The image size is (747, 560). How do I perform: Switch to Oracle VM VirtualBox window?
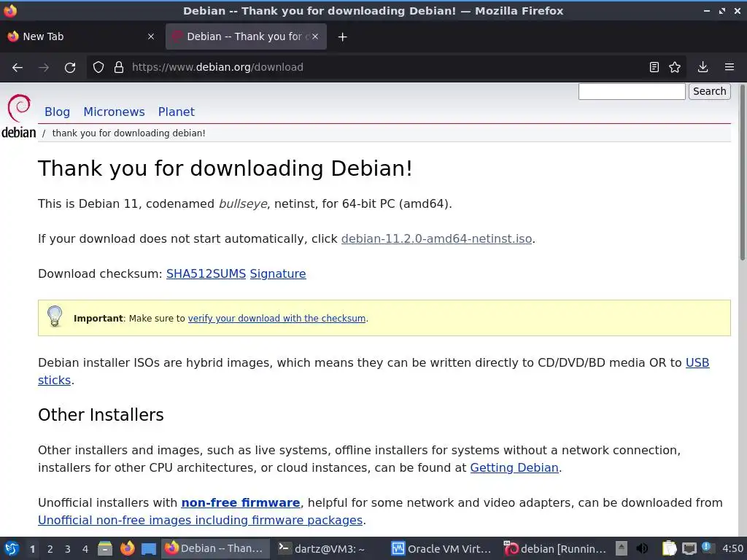441,548
